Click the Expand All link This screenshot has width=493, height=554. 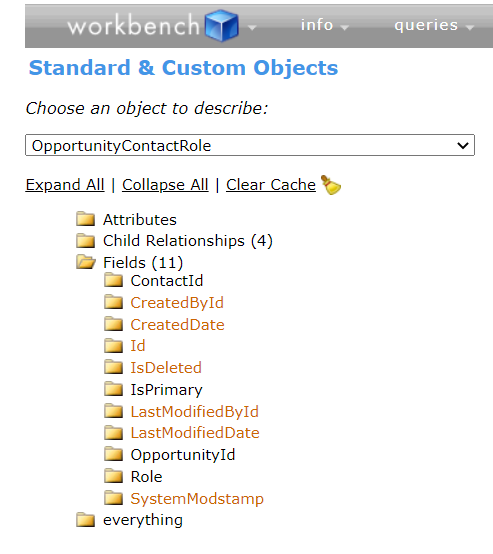(65, 185)
